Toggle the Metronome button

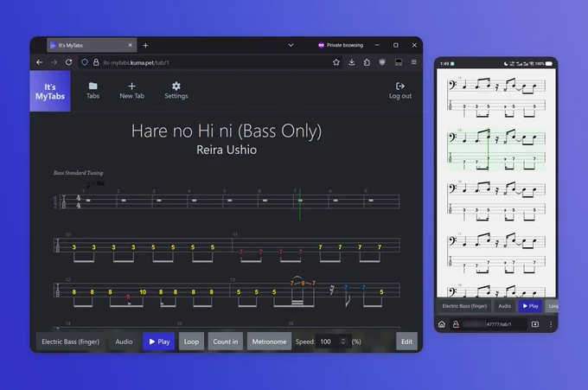point(269,342)
